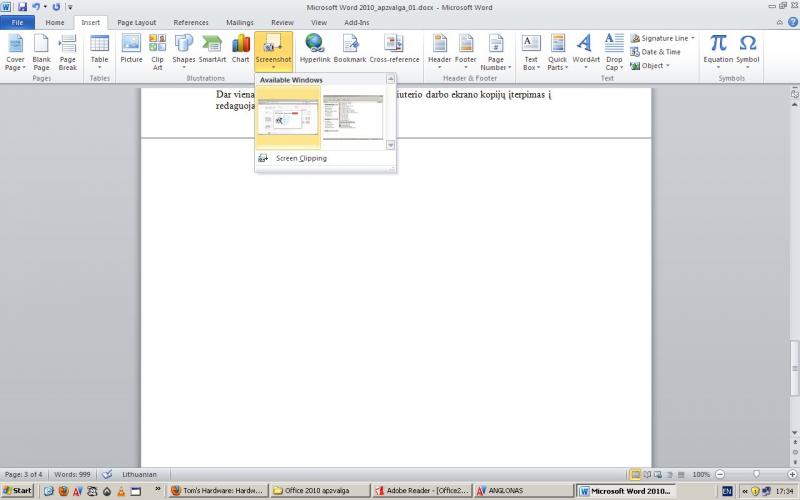The height and width of the screenshot is (500, 800).
Task: Open the Object dropdown
Action: click(x=649, y=66)
